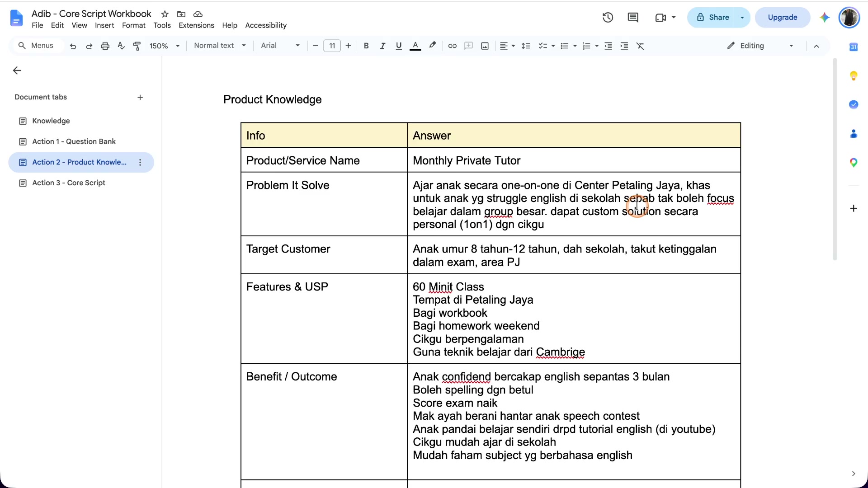Open version history clock icon

[x=608, y=18]
